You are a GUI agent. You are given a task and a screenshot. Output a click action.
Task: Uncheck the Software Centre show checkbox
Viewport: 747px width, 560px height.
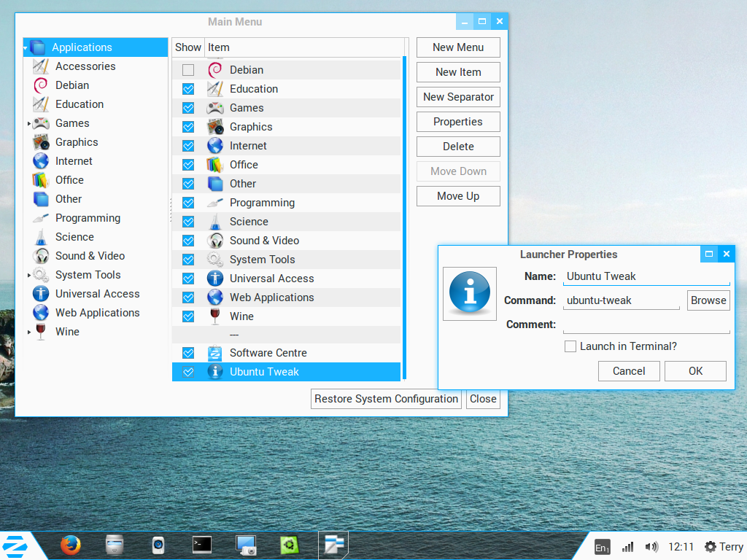(188, 353)
